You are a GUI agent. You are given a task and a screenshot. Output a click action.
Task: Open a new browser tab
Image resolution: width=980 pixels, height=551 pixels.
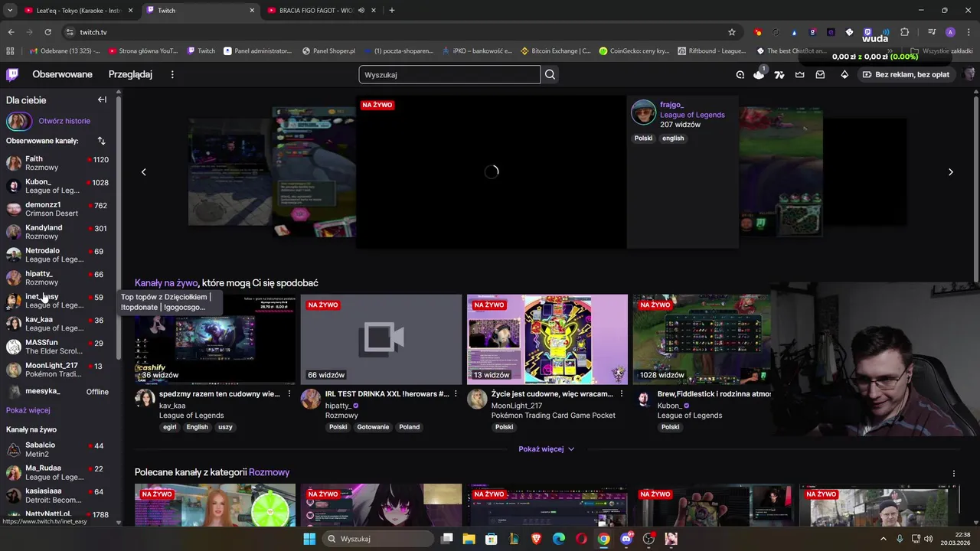pos(392,10)
